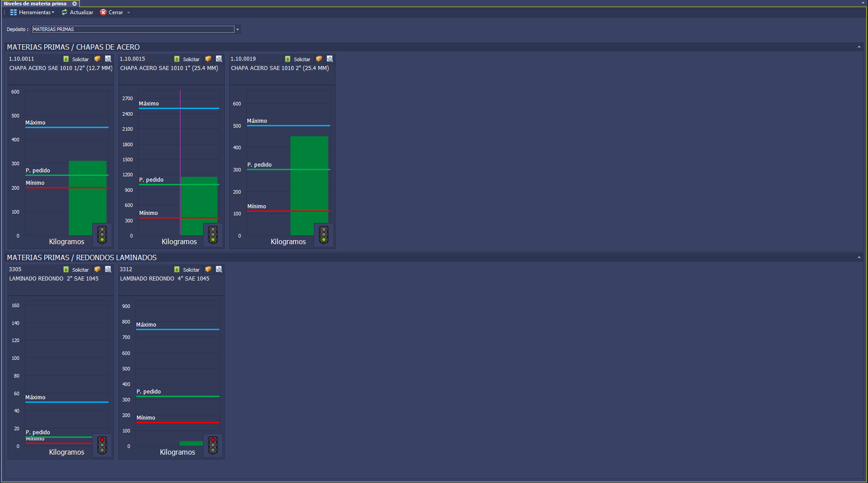The width and height of the screenshot is (868, 483).
Task: Click the Mínimo label in chart 1.10.0019
Action: (x=257, y=206)
